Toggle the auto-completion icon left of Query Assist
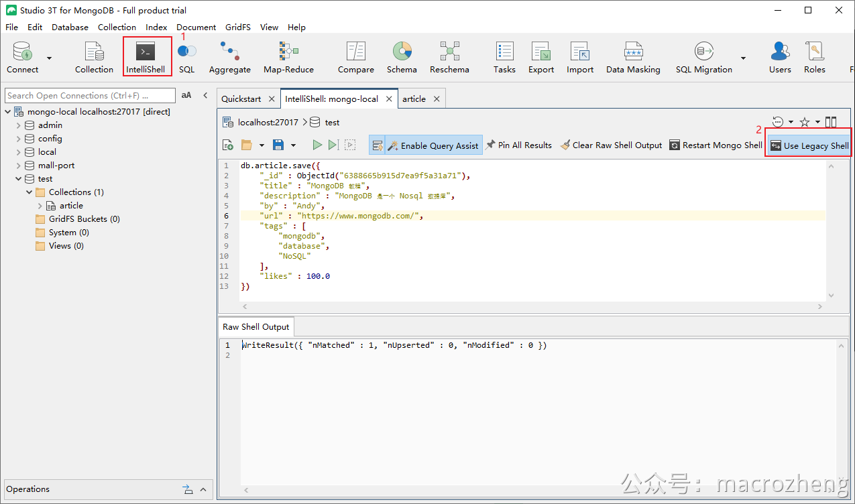Screen dimensions: 855x504 click(377, 145)
